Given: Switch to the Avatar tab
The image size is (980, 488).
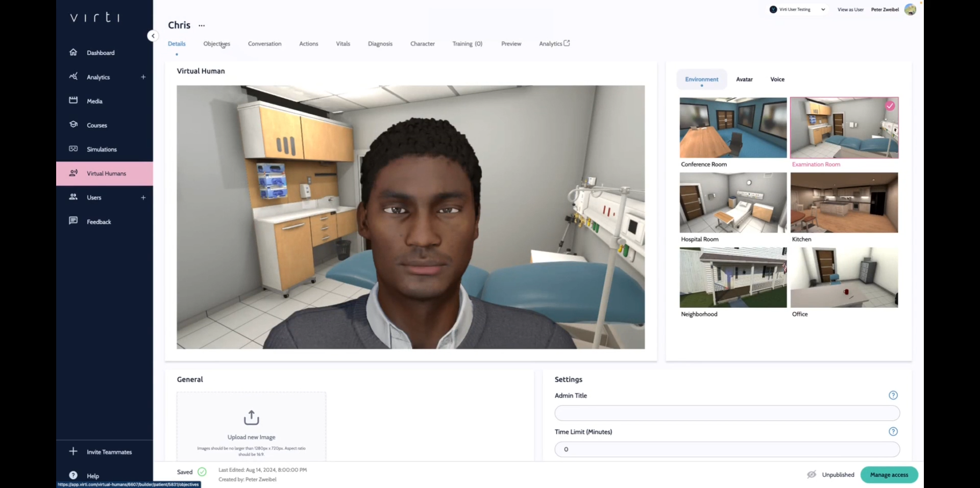Looking at the screenshot, I should click(744, 80).
